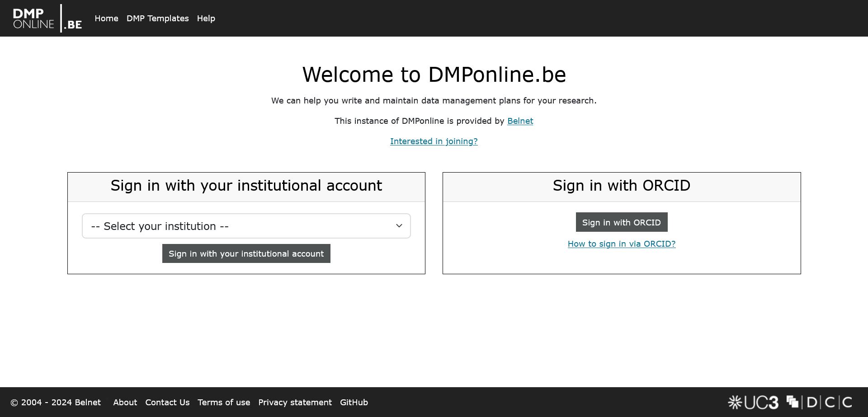
Task: Open the About page
Action: pos(125,402)
